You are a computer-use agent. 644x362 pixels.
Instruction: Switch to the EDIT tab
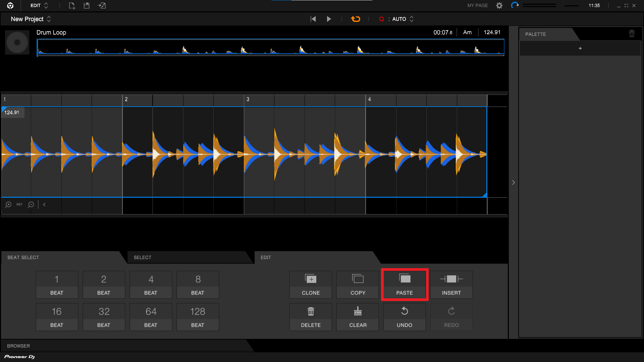tap(265, 257)
